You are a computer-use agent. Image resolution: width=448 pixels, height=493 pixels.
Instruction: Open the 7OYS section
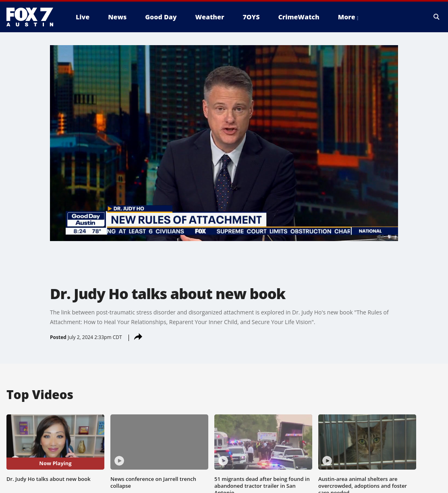pos(251,17)
